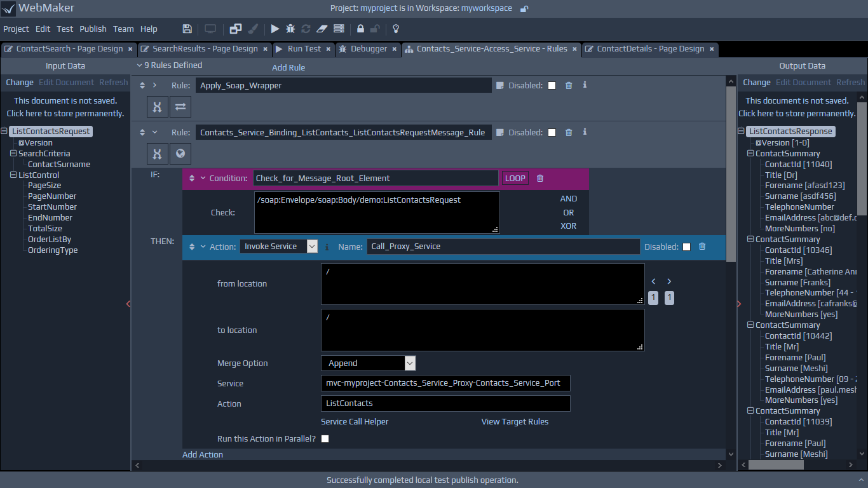Click the eraser toolbar icon
This screenshot has width=868, height=488.
click(322, 29)
